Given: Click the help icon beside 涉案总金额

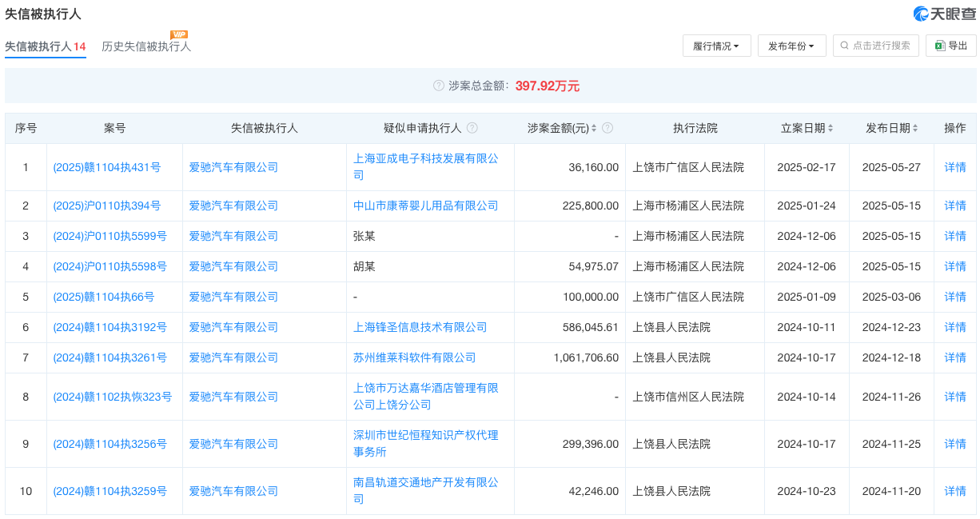Looking at the screenshot, I should (438, 86).
